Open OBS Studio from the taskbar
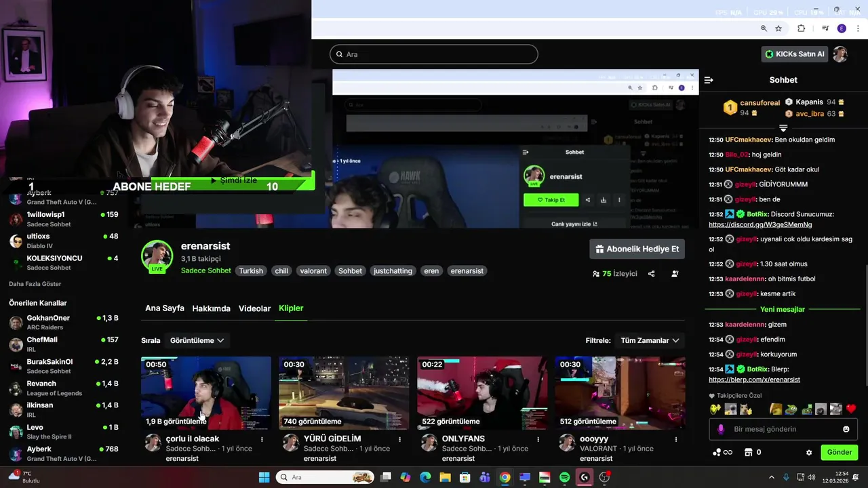Viewport: 868px width, 488px height. (604, 477)
